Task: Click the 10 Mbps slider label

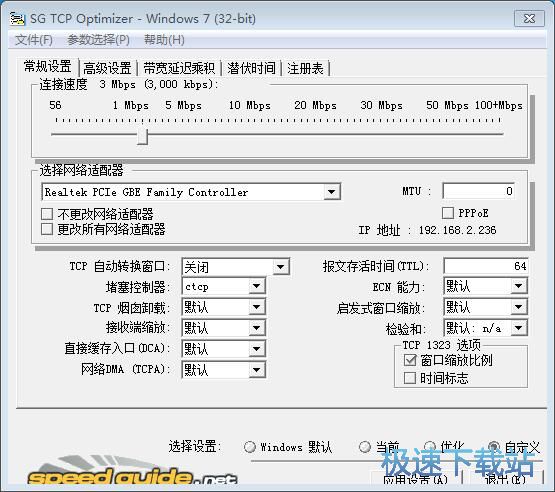Action: 250,105
